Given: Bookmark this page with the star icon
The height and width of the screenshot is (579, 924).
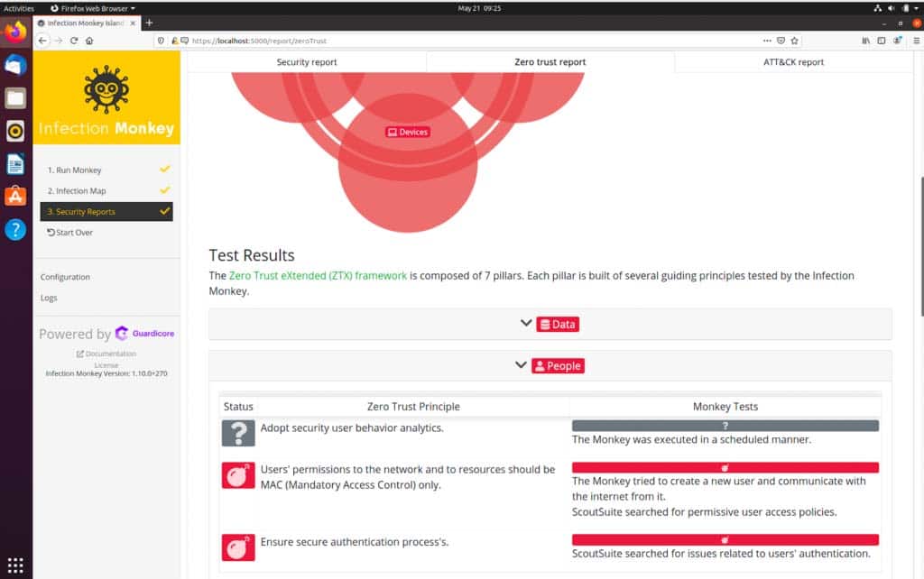Looking at the screenshot, I should (x=795, y=41).
